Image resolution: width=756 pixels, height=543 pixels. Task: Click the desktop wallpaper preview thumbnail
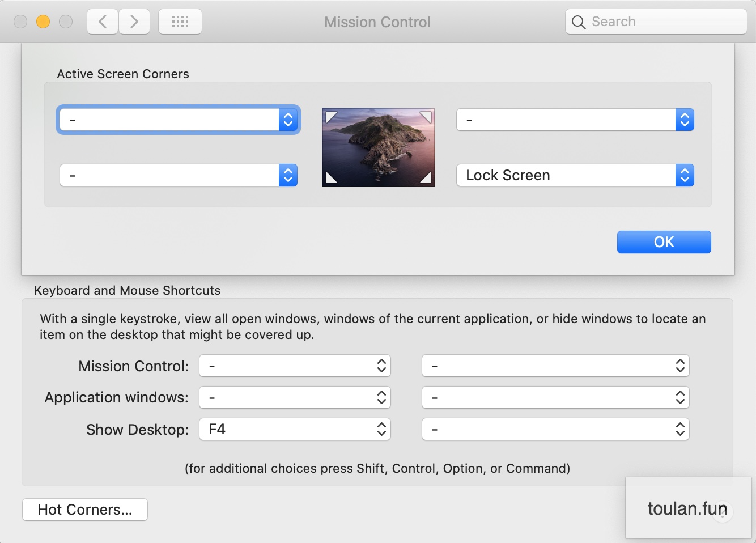tap(378, 147)
